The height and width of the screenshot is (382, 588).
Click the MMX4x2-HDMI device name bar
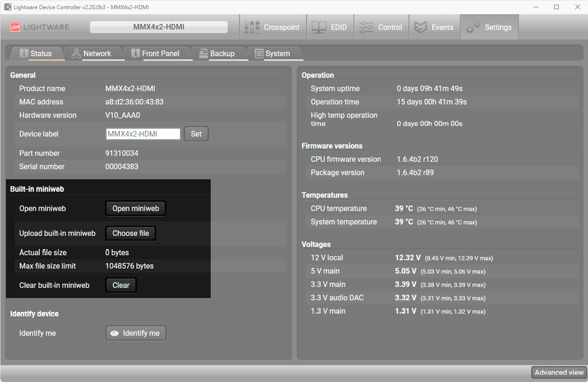pyautogui.click(x=159, y=27)
